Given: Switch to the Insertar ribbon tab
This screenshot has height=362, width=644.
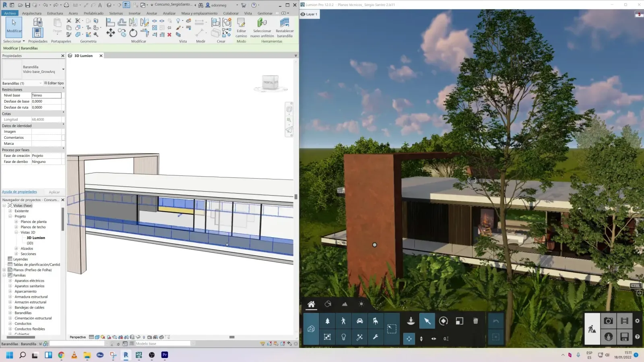Looking at the screenshot, I should 134,13.
